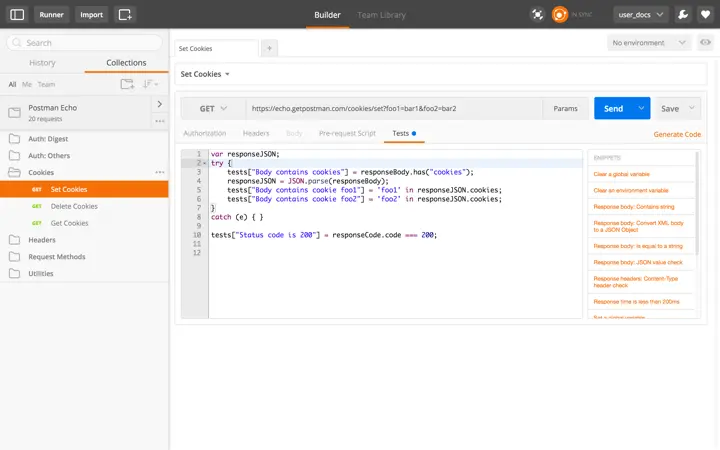Click the orange sync status icon
720x450 pixels.
[559, 15]
